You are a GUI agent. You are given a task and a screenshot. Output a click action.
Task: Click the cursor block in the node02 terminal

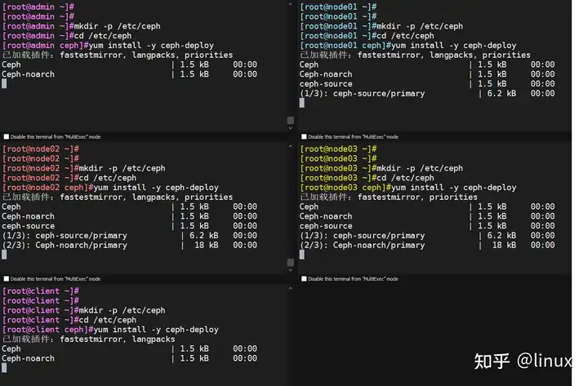coord(4,255)
